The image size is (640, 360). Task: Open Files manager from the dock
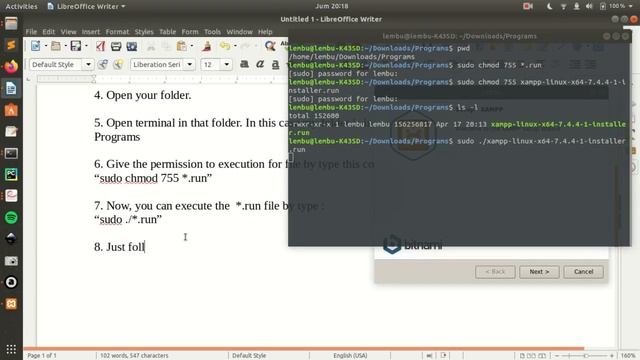click(11, 23)
